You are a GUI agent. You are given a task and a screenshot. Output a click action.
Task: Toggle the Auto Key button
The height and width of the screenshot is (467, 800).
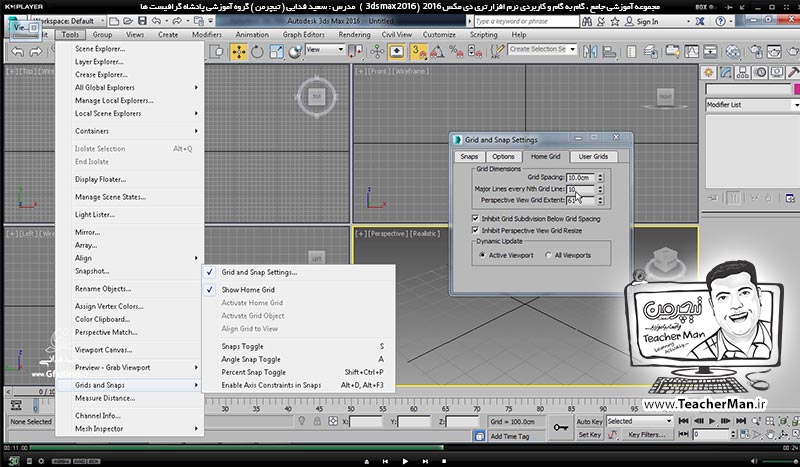(590, 422)
